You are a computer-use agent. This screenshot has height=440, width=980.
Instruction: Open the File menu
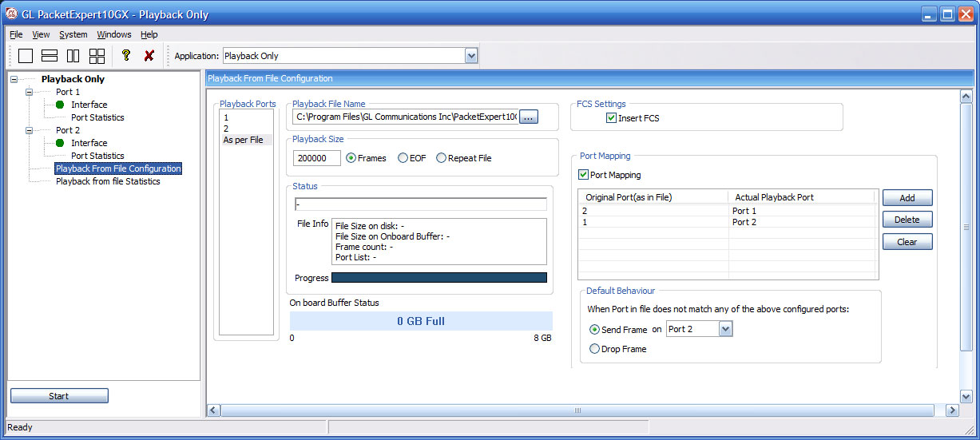[x=16, y=34]
